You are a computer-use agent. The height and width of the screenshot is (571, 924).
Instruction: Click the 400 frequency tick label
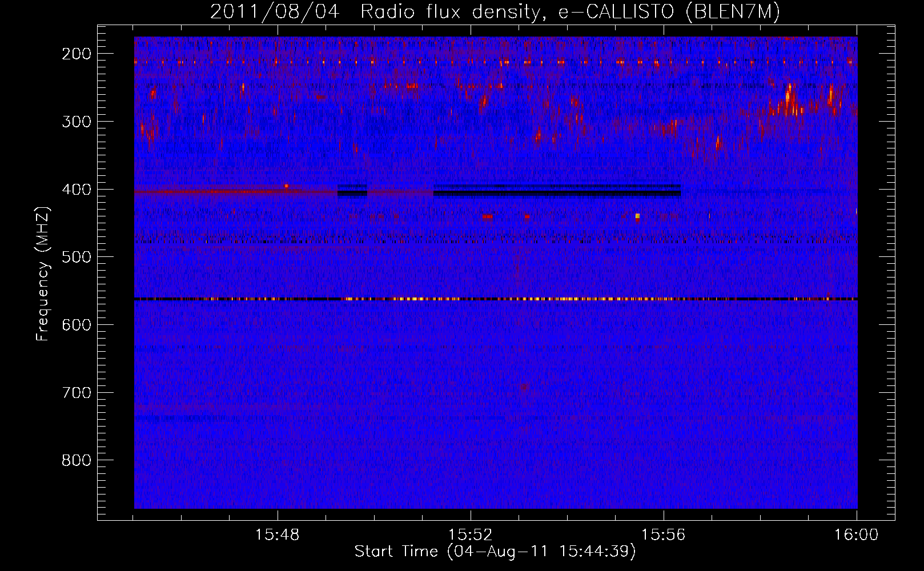pyautogui.click(x=76, y=189)
